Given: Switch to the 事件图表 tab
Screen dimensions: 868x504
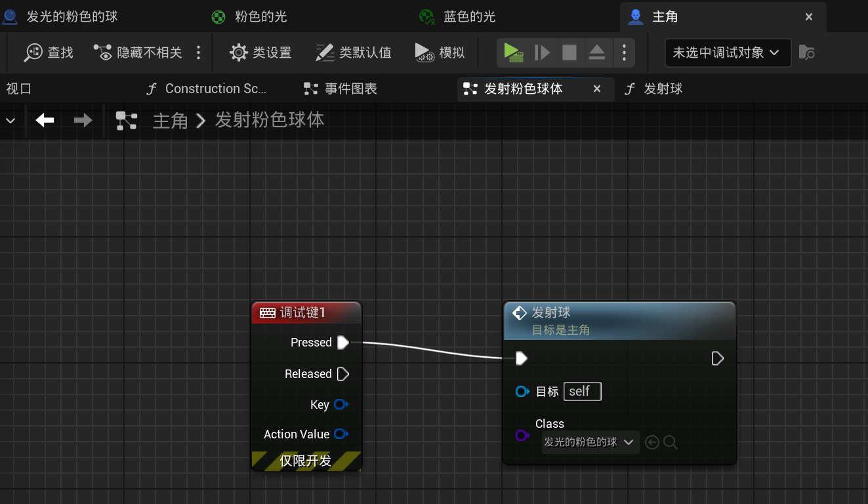Looking at the screenshot, I should coord(341,89).
